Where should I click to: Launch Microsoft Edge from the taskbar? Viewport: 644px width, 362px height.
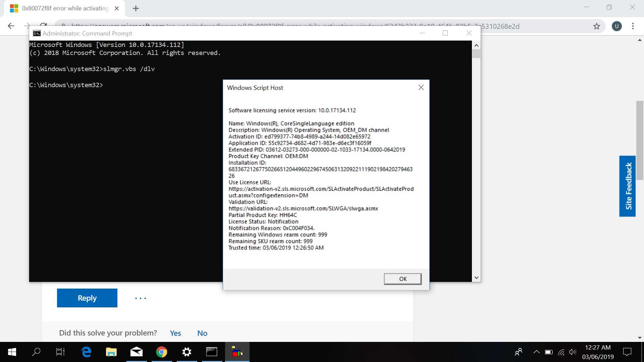point(86,352)
